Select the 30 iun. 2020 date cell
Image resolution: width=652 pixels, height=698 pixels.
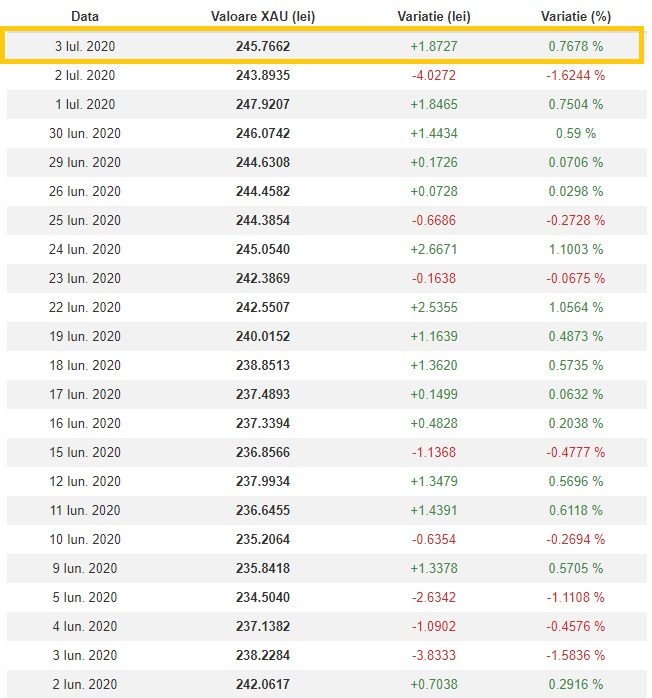(x=86, y=134)
